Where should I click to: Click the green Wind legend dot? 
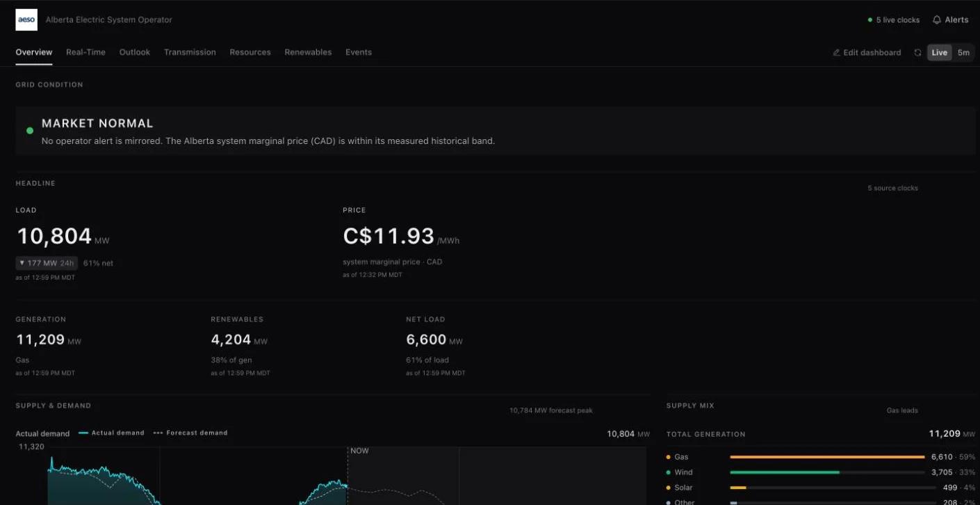tap(669, 472)
